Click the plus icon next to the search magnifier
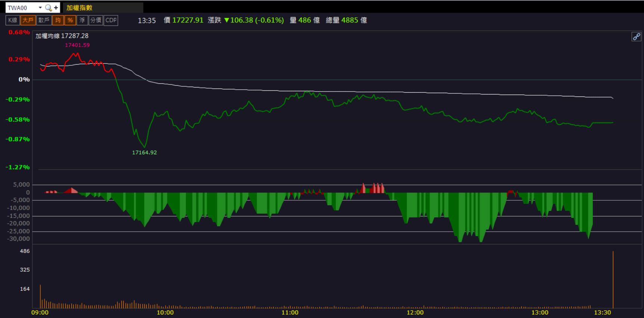The image size is (644, 318). coord(56,7)
